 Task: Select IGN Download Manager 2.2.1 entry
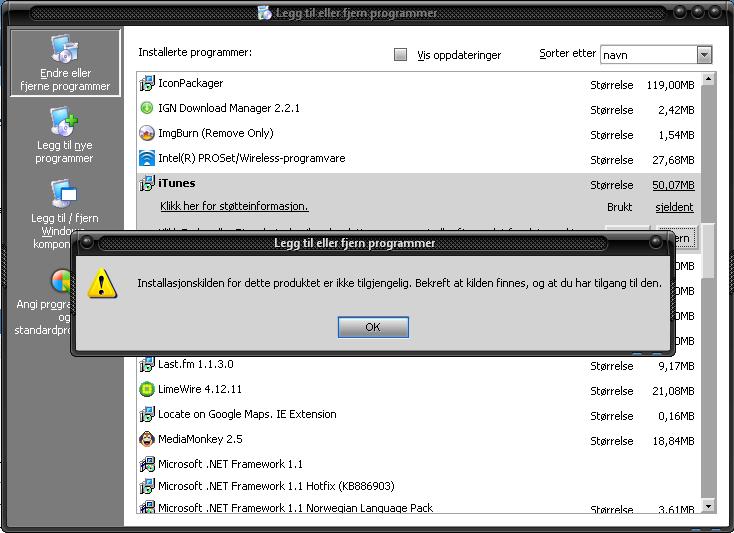coord(229,108)
